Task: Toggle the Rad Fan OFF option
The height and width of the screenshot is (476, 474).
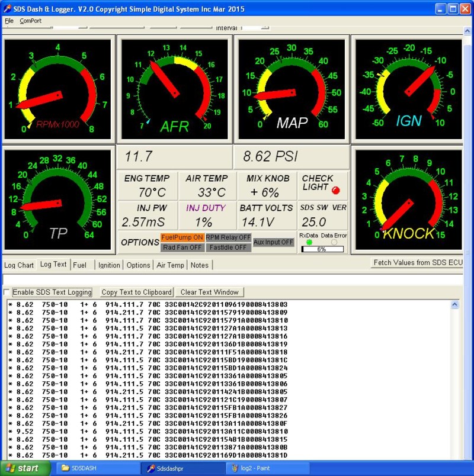Action: [x=182, y=247]
